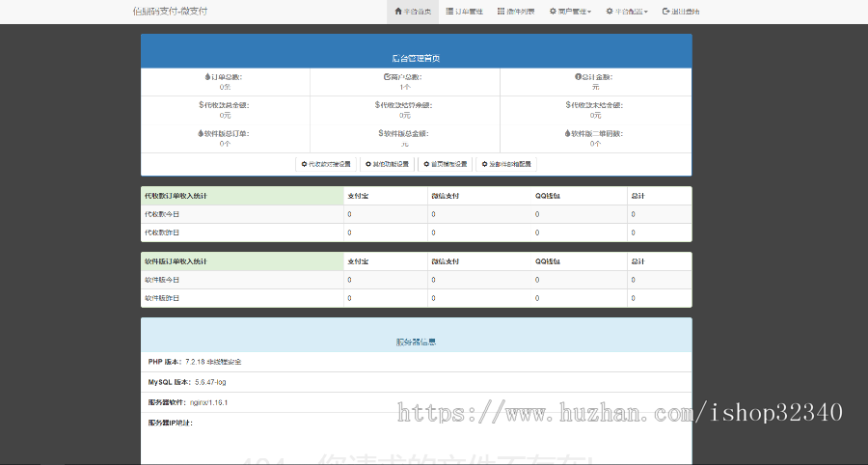Click 支付宝 header in 软件版 table

click(x=358, y=261)
